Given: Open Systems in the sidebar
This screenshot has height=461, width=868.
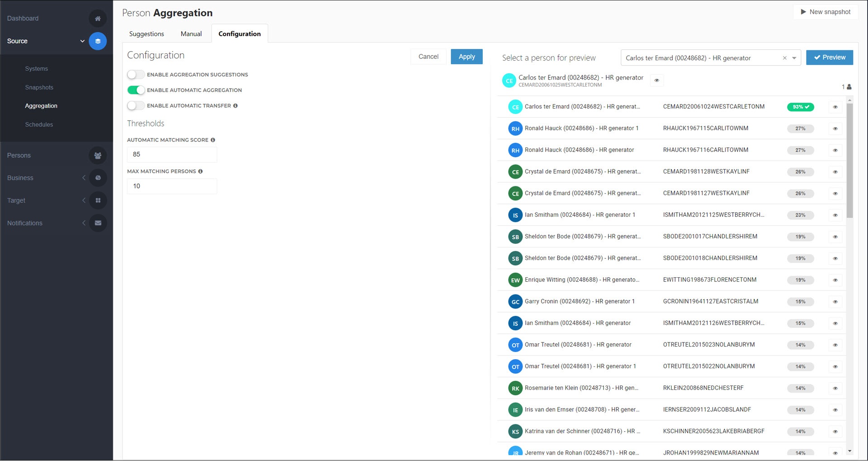Looking at the screenshot, I should click(x=36, y=69).
